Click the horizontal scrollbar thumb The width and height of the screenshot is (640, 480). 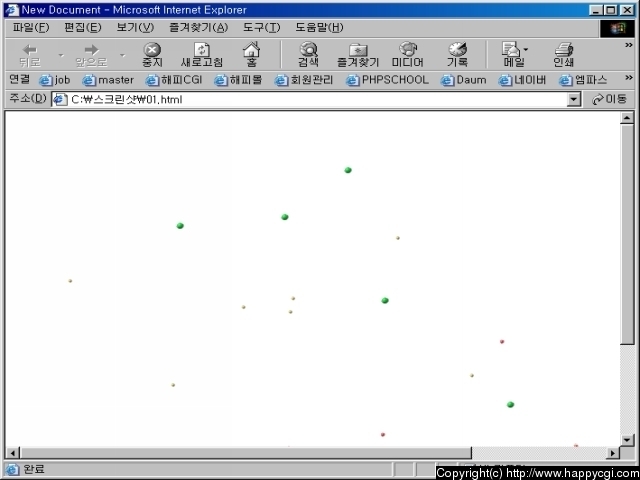(246, 453)
